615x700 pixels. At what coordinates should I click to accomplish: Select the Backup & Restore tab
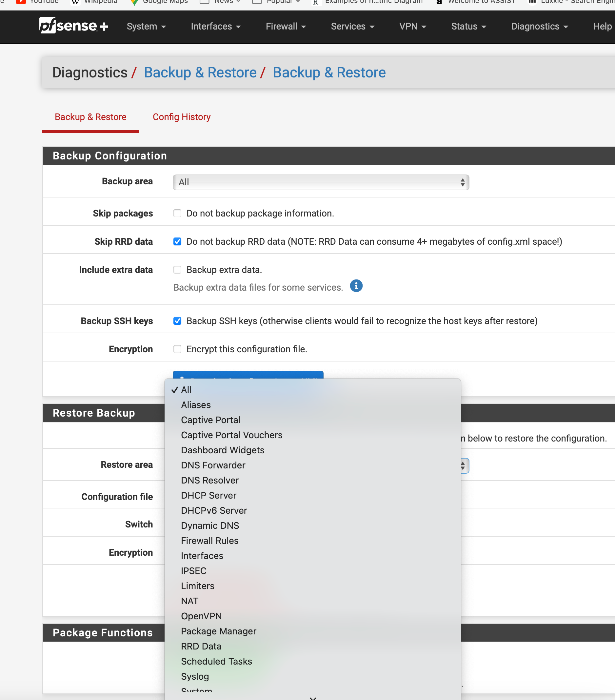(x=90, y=117)
